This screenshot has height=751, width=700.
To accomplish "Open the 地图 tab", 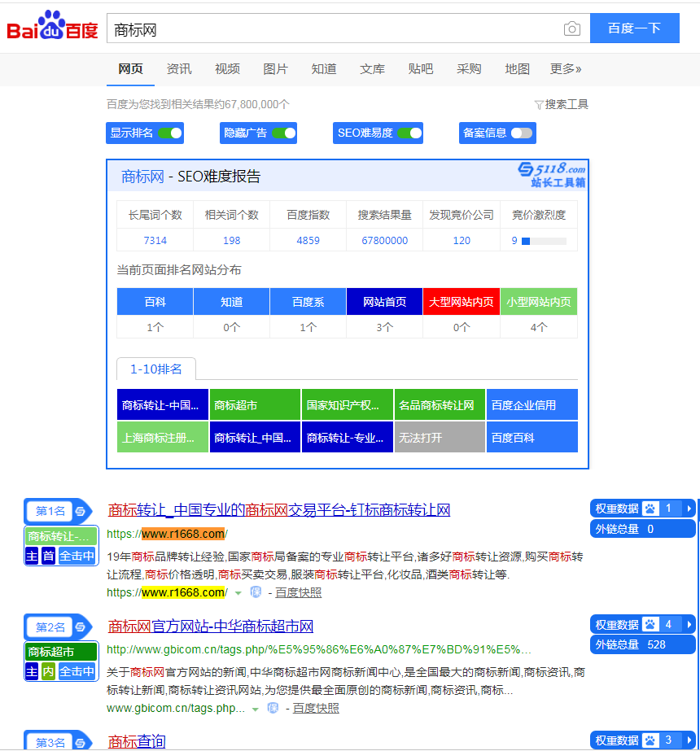I will (x=518, y=69).
